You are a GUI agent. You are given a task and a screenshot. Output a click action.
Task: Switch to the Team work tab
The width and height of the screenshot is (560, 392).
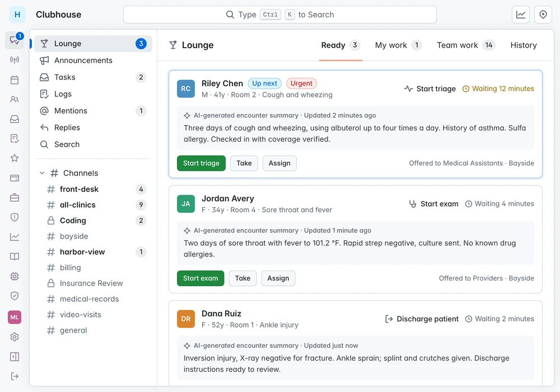[x=466, y=45]
